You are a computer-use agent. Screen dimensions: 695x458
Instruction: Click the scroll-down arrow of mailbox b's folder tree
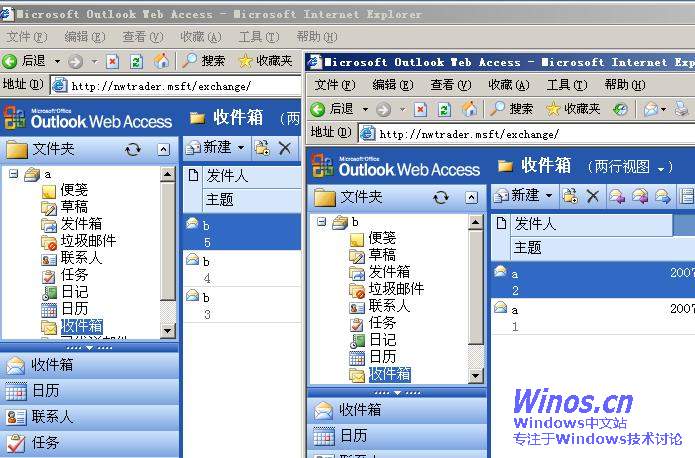[x=476, y=375]
